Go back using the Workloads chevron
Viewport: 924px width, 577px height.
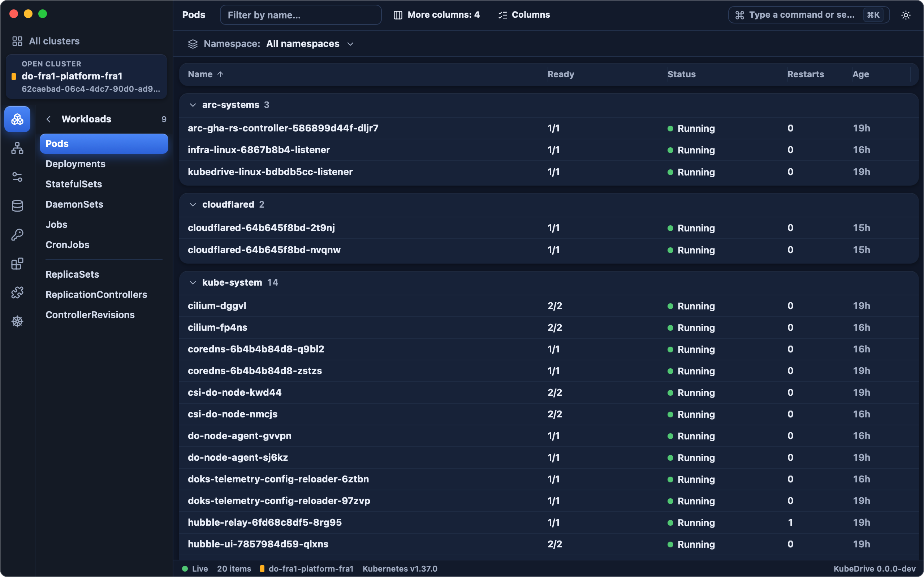48,119
